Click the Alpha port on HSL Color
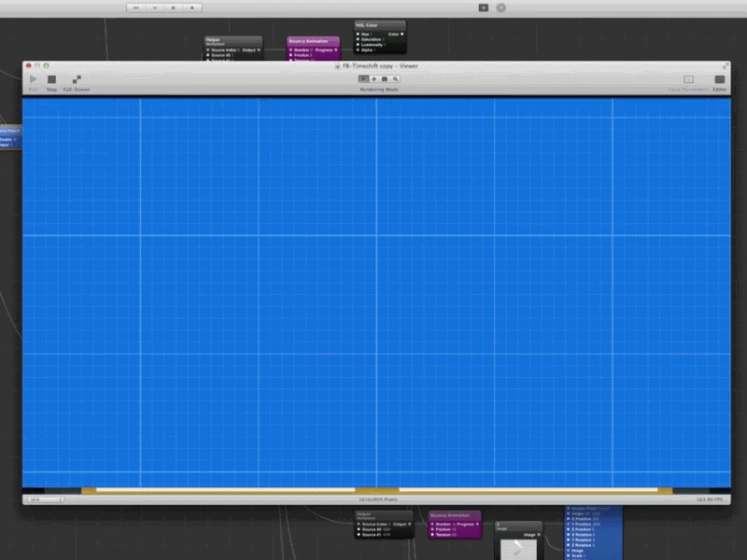Screen dimensions: 747x560 point(358,50)
